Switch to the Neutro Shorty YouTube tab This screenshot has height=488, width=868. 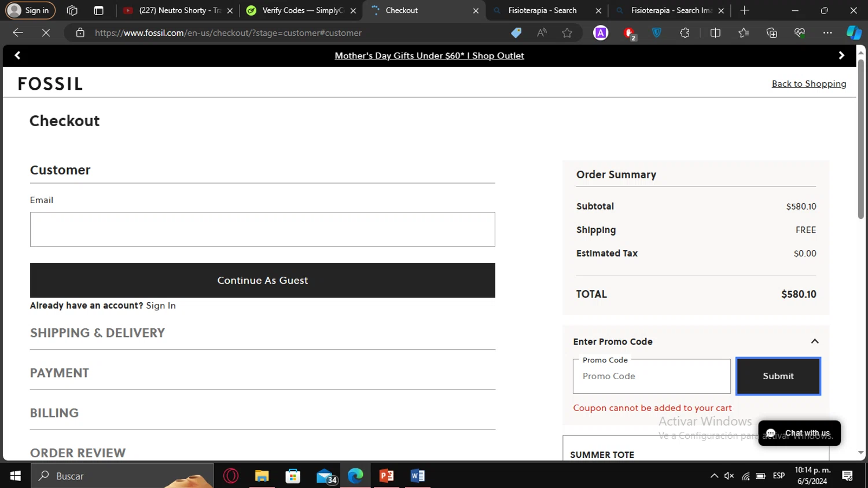[x=178, y=10]
